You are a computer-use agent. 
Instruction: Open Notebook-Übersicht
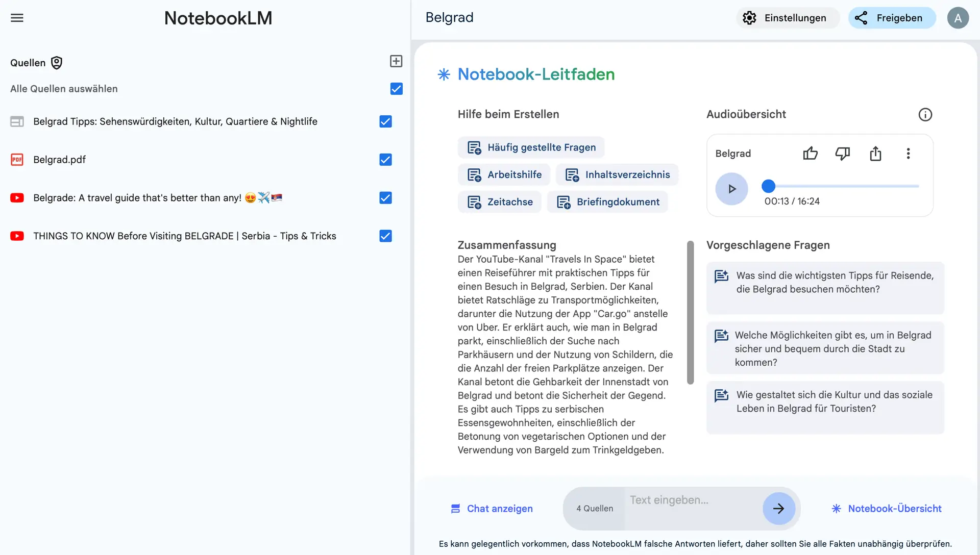887,509
